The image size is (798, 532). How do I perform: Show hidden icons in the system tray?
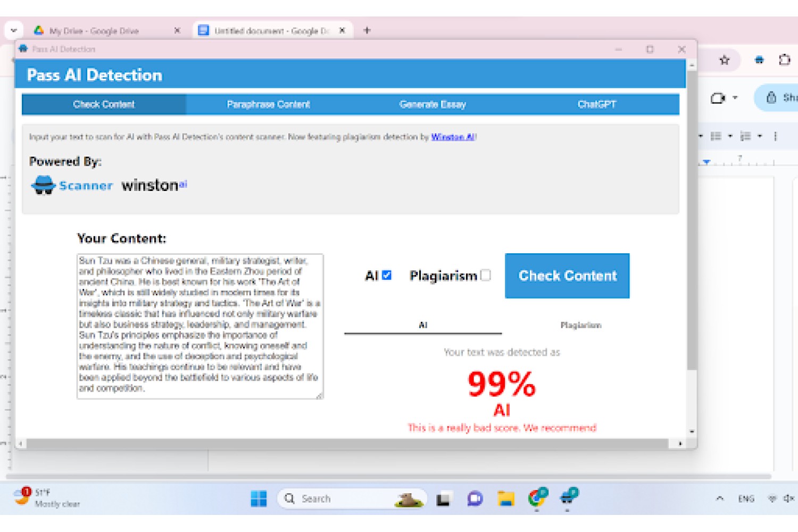[x=719, y=498]
